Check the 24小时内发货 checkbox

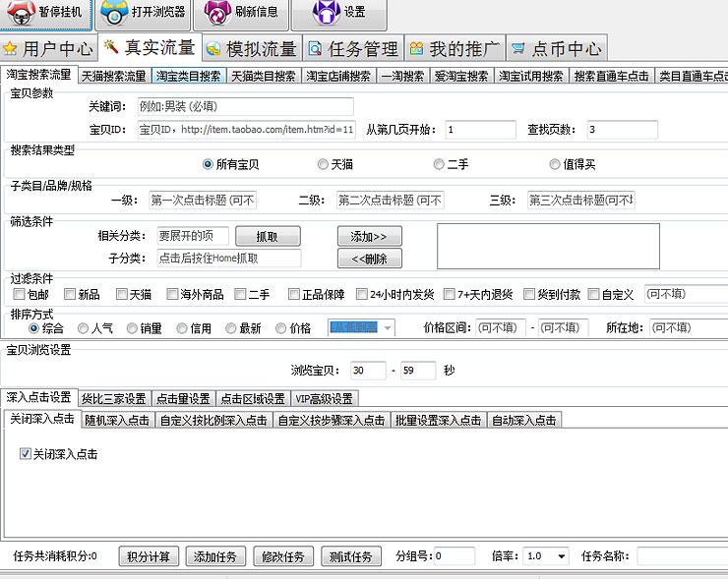pyautogui.click(x=362, y=294)
